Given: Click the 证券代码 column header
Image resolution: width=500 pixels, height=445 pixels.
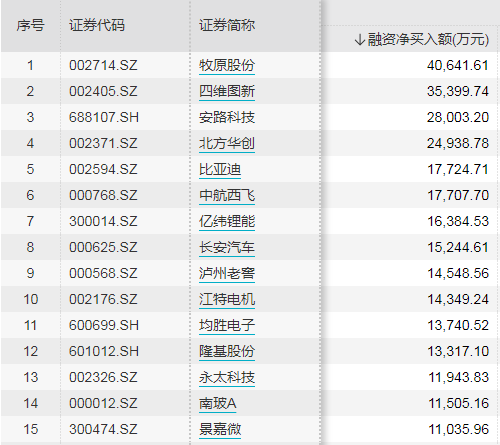Looking at the screenshot, I should pos(97,25).
